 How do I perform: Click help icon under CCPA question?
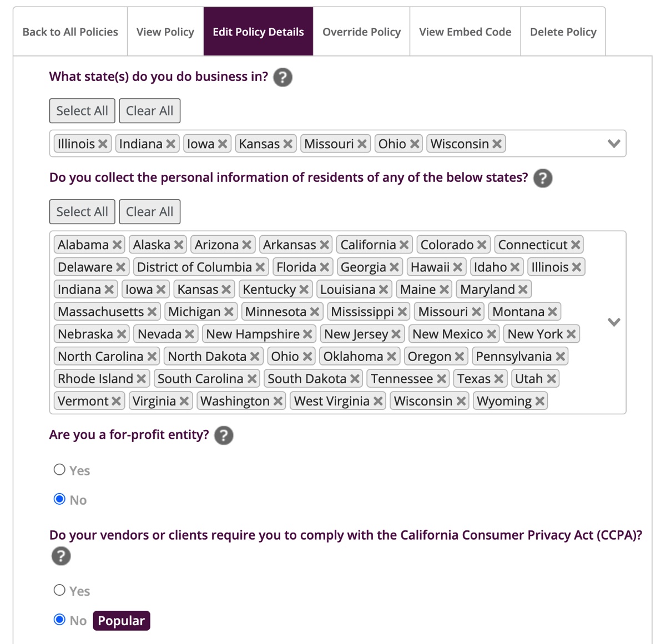point(61,556)
